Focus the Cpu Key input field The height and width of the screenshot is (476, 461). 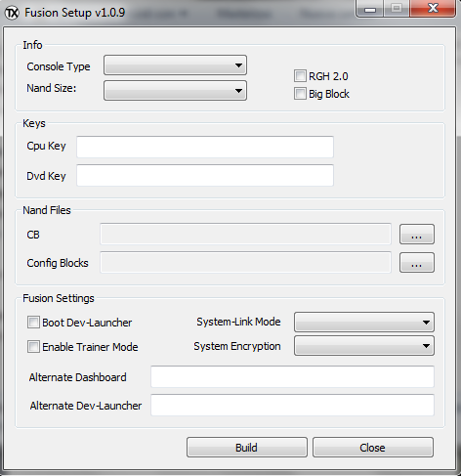click(x=205, y=147)
